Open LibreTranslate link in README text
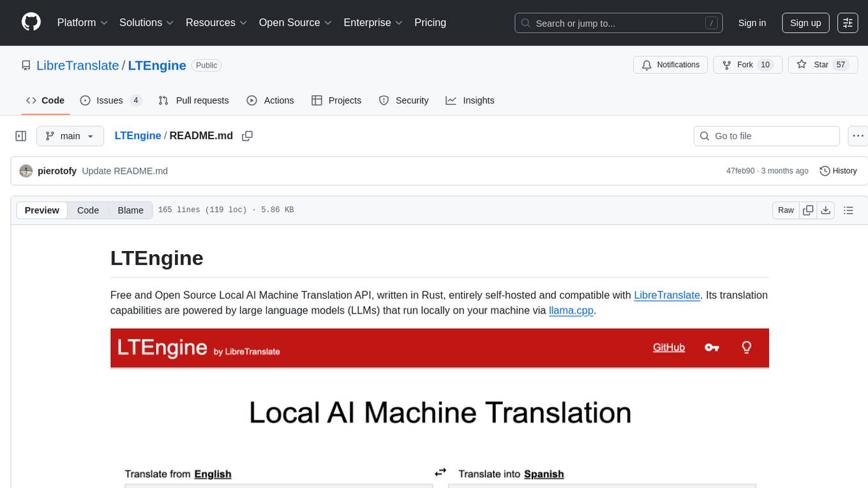Image resolution: width=868 pixels, height=488 pixels. tap(667, 295)
